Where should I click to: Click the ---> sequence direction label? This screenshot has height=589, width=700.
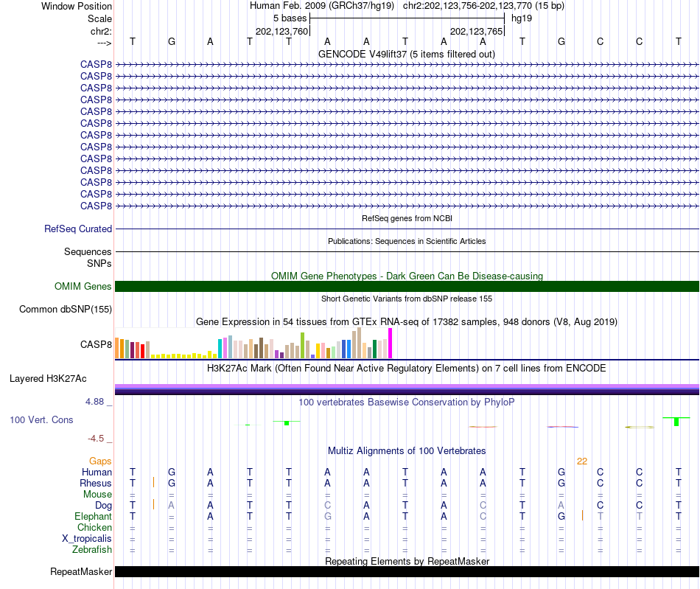point(104,43)
